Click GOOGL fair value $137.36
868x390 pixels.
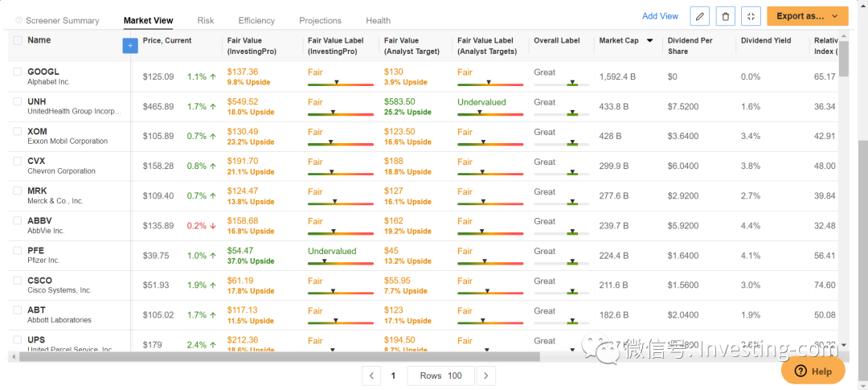point(243,72)
